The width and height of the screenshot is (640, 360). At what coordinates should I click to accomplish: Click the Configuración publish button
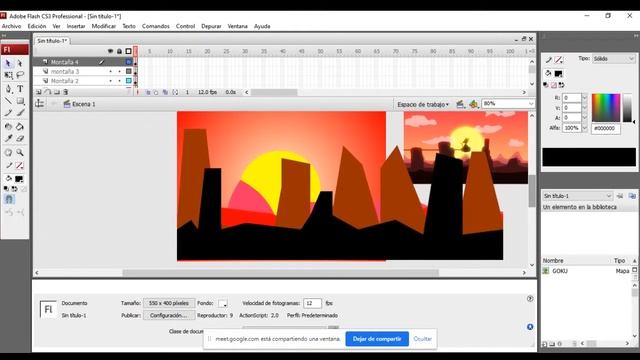pyautogui.click(x=169, y=316)
